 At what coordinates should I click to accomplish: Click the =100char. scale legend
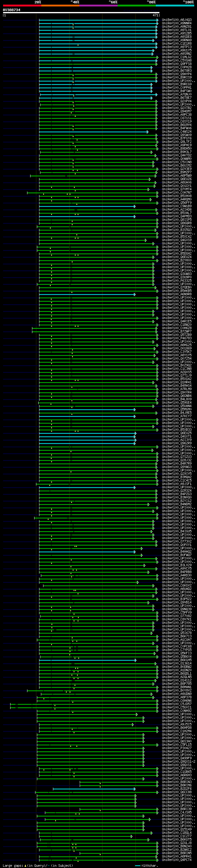[147, 866]
